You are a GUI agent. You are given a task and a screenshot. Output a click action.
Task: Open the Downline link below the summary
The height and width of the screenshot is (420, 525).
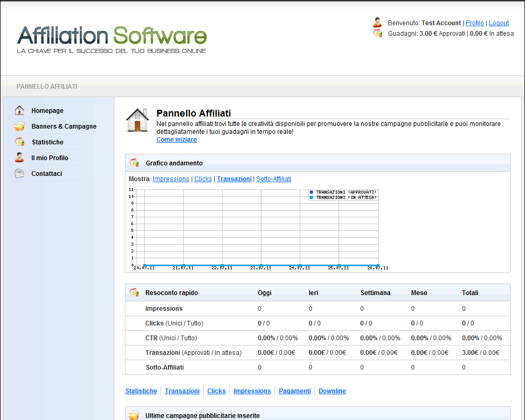tap(332, 391)
